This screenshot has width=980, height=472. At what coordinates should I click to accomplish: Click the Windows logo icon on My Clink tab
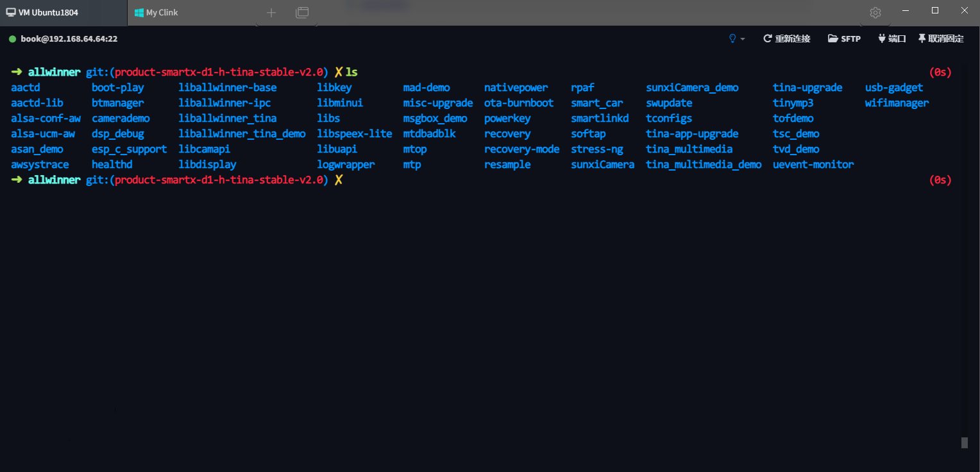(x=139, y=13)
